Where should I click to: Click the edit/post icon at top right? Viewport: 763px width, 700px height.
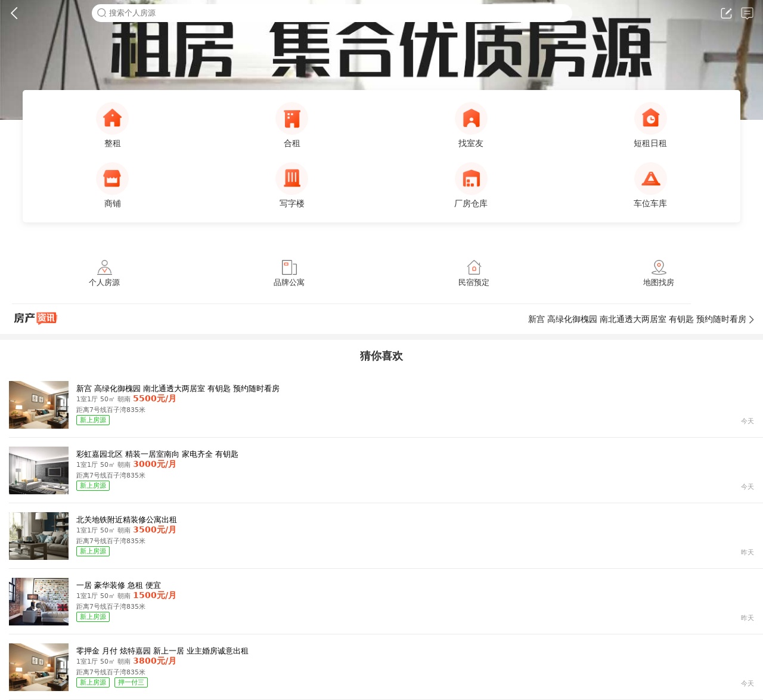(726, 13)
